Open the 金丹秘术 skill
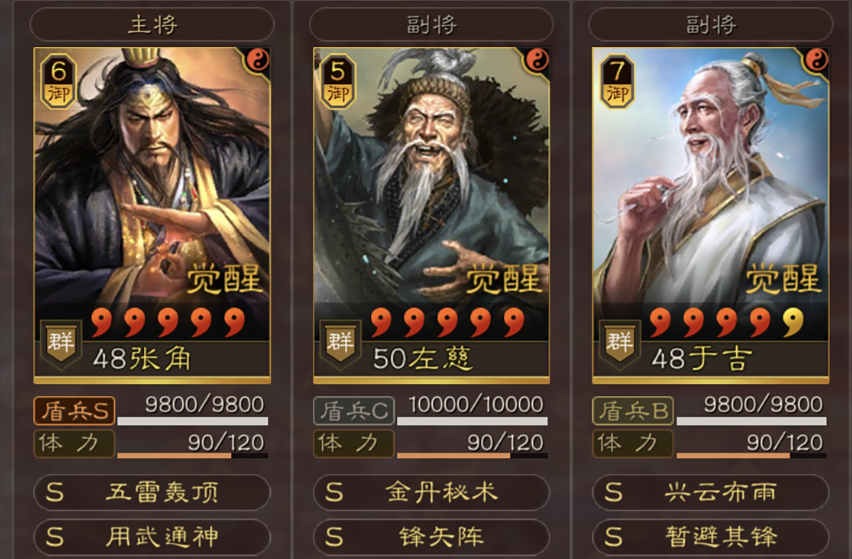Viewport: 852px width, 559px height. click(431, 492)
